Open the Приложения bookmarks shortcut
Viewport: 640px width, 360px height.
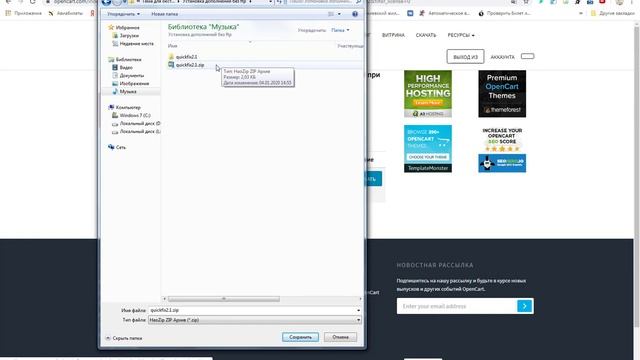click(24, 13)
